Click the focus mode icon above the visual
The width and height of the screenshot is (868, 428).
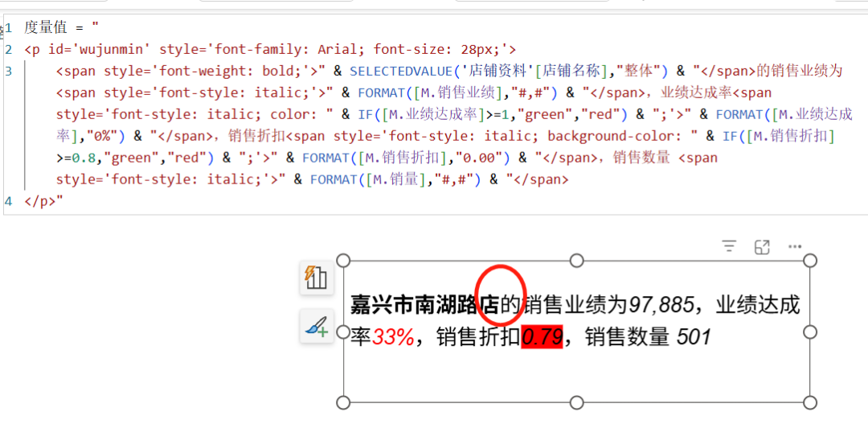point(762,247)
